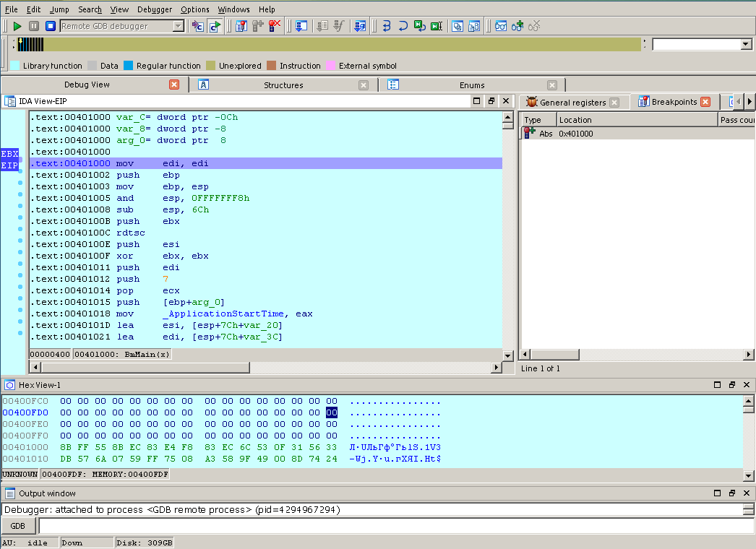
Task: Click the GDB command input field
Action: [x=390, y=526]
